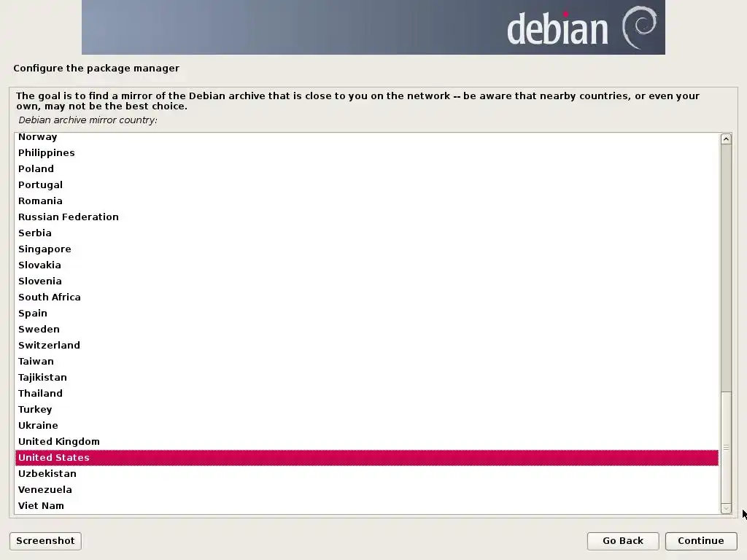This screenshot has height=560, width=747.
Task: Select United Kingdom from the list
Action: click(366, 441)
